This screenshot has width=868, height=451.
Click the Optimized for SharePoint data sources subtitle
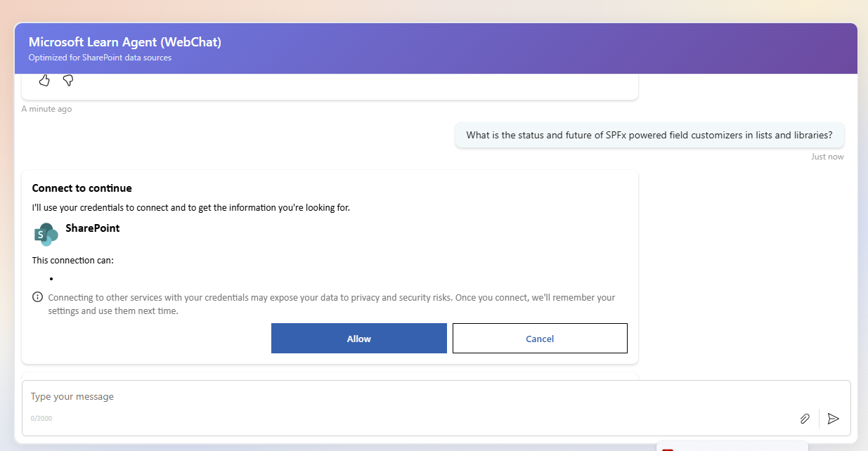click(99, 57)
